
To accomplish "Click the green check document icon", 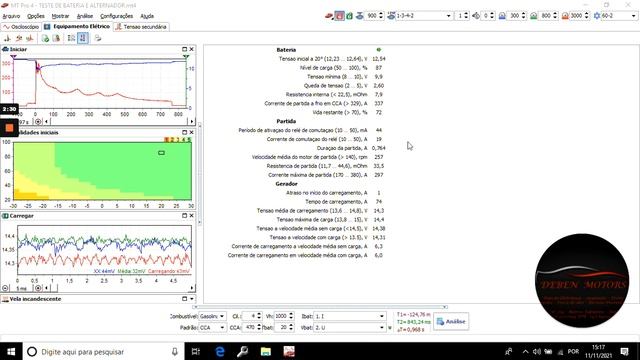I will click(x=45, y=38).
